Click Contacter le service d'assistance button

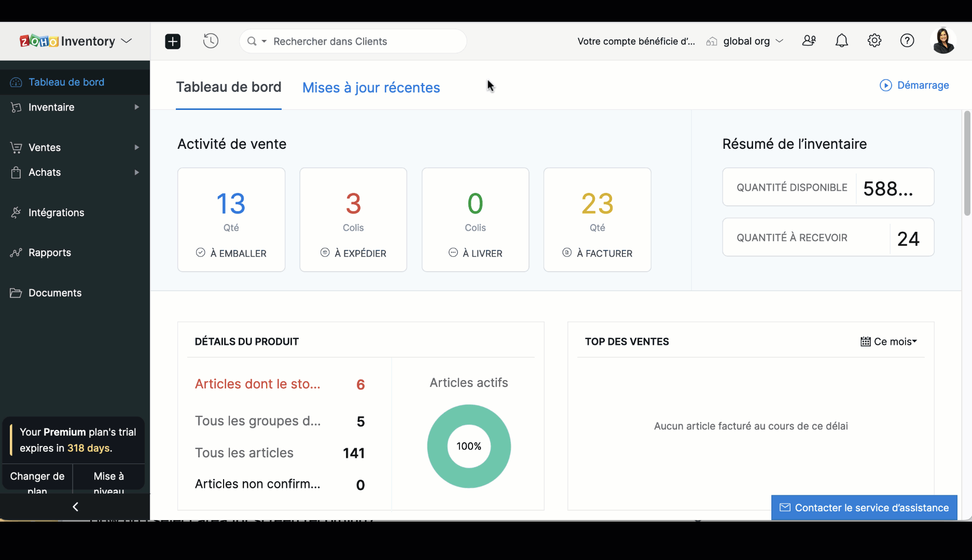[x=864, y=508]
